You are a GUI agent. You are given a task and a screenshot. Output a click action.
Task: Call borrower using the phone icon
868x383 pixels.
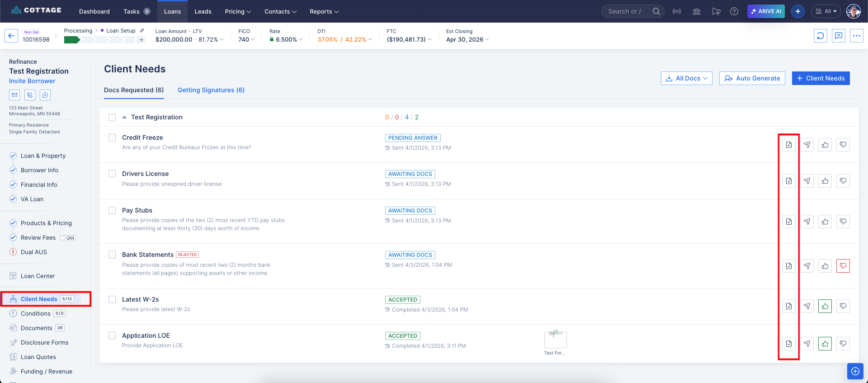tap(30, 95)
